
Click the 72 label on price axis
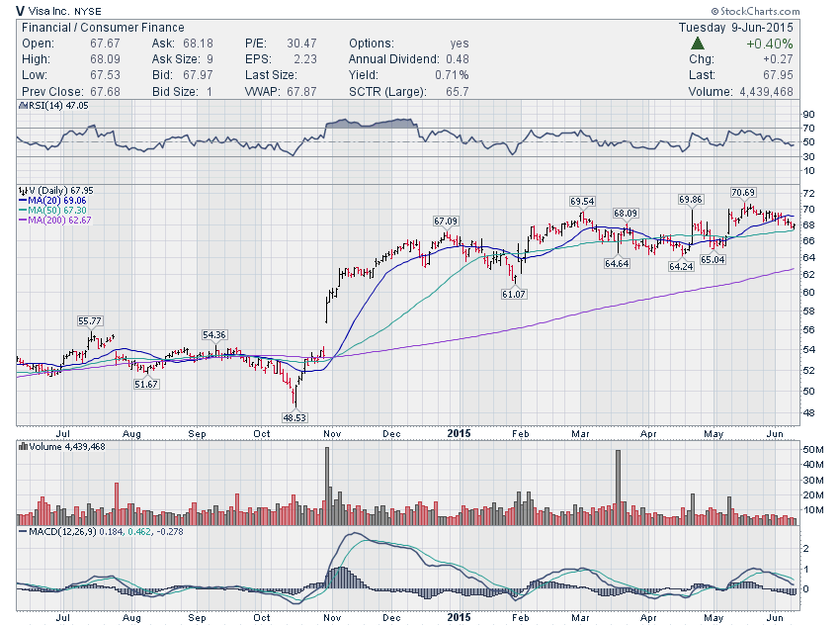809,193
